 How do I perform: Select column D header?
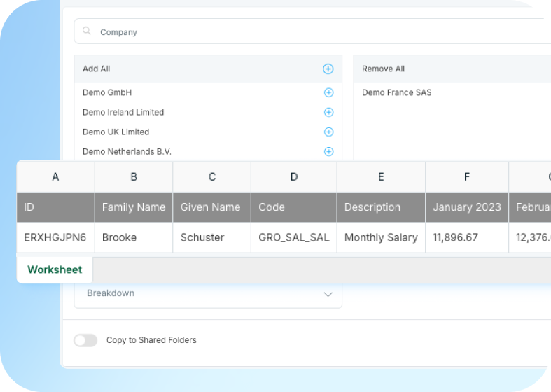click(x=294, y=176)
